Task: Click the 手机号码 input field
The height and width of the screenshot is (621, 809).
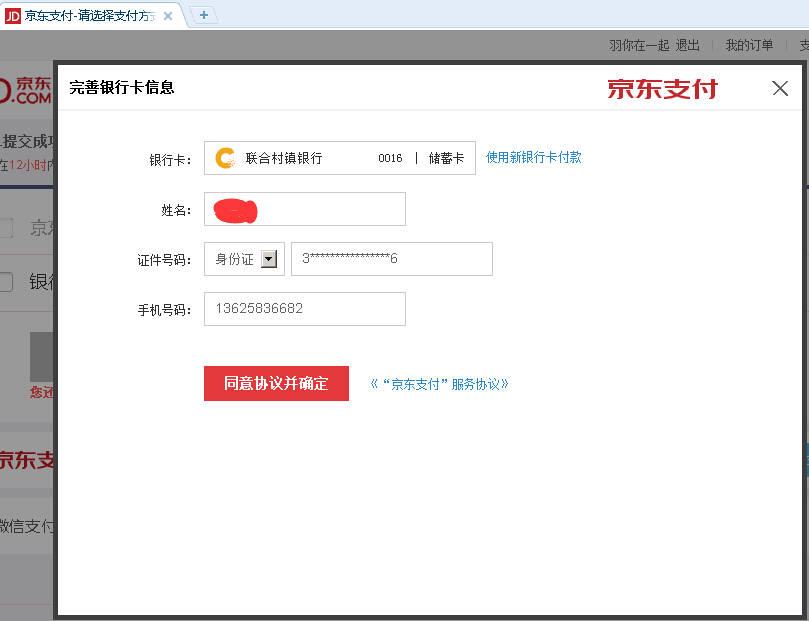Action: (x=305, y=309)
